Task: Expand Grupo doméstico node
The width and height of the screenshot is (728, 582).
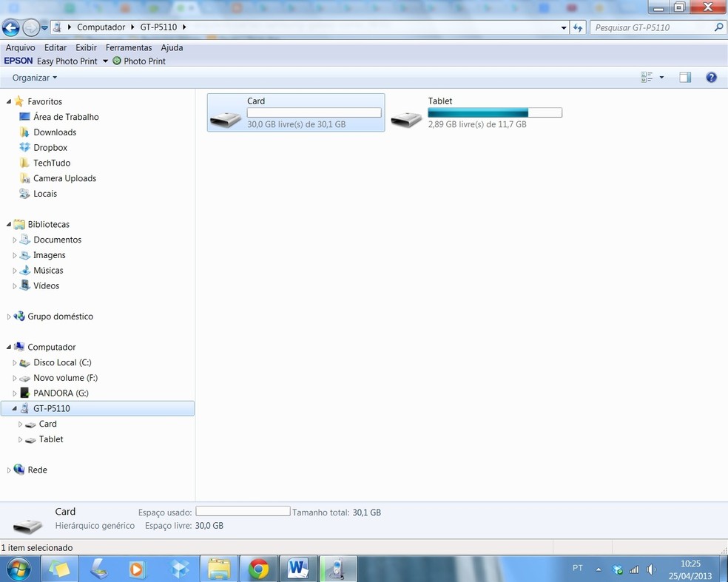Action: click(x=9, y=317)
